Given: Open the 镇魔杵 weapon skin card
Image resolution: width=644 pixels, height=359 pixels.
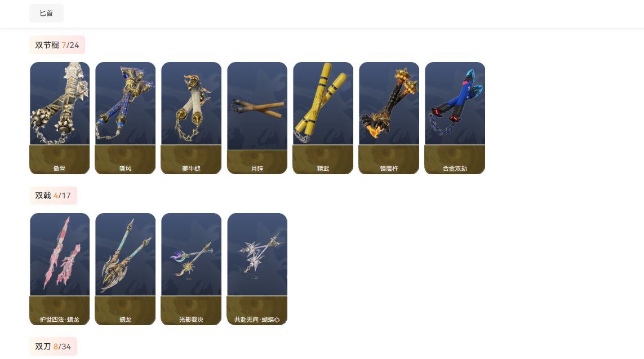Looking at the screenshot, I should point(389,118).
